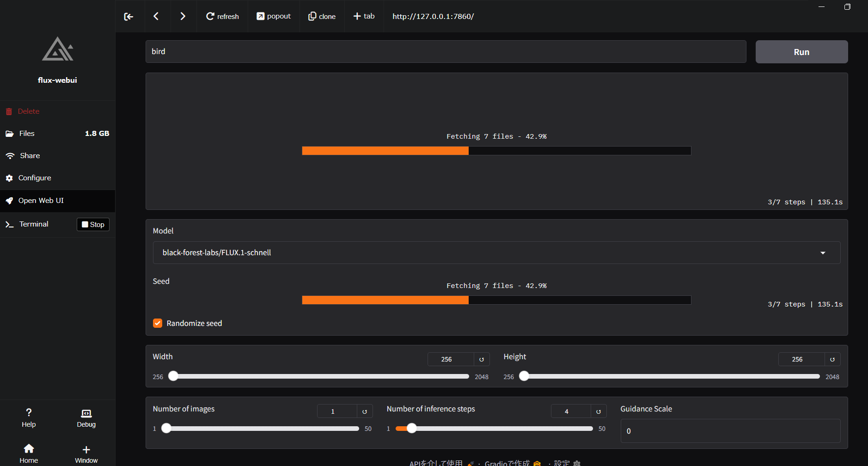This screenshot has width=868, height=466.
Task: Refresh the web UI page
Action: [222, 16]
